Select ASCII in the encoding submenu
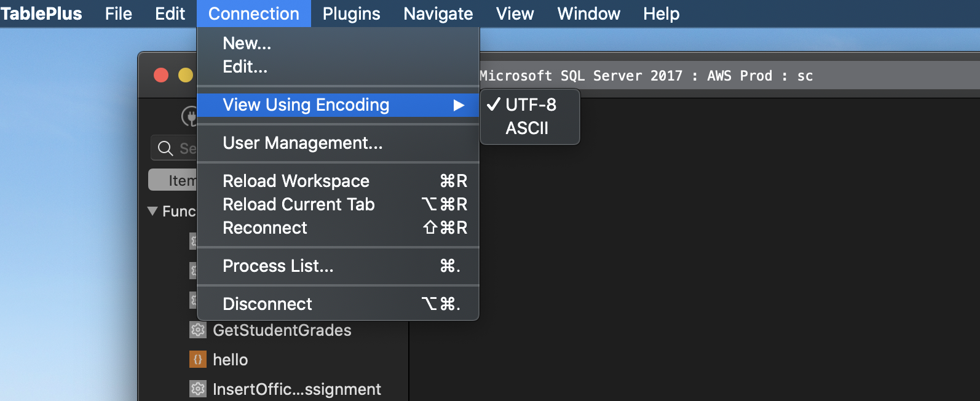This screenshot has height=401, width=980. (x=527, y=128)
